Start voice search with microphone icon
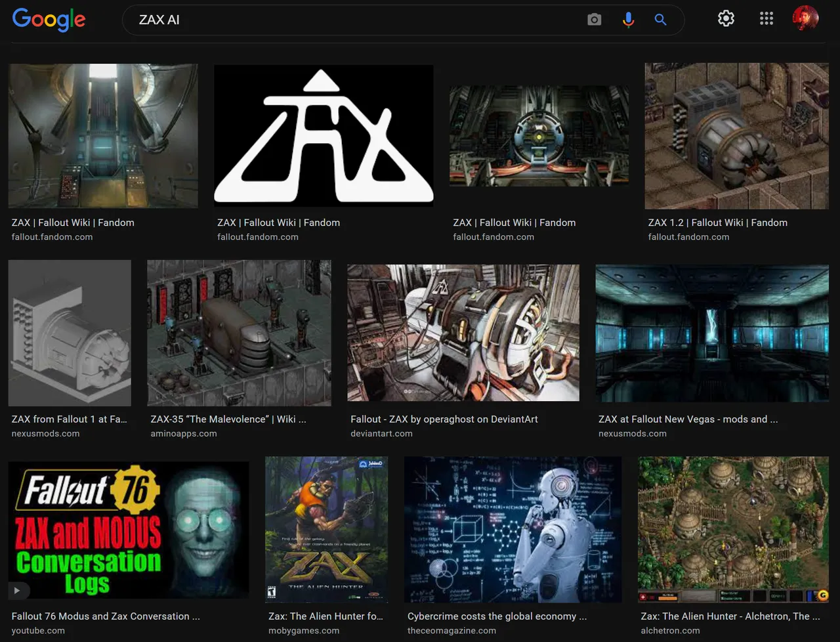 [628, 20]
